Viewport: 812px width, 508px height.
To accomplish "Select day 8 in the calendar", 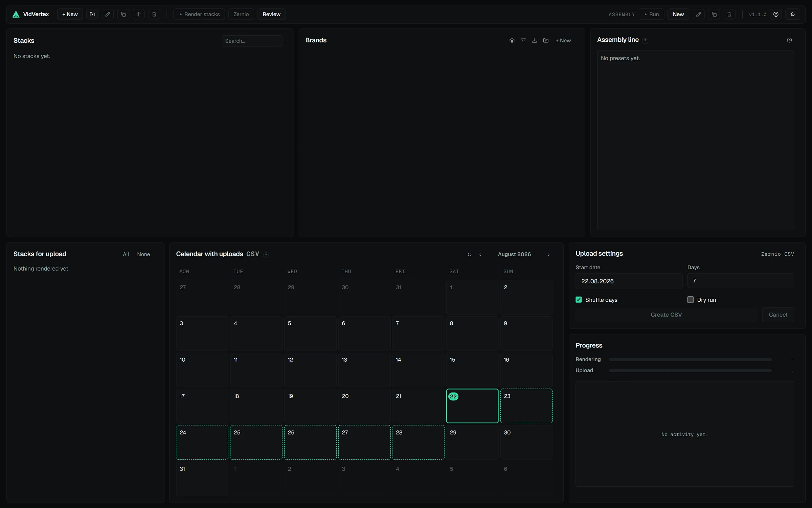I will pyautogui.click(x=472, y=333).
